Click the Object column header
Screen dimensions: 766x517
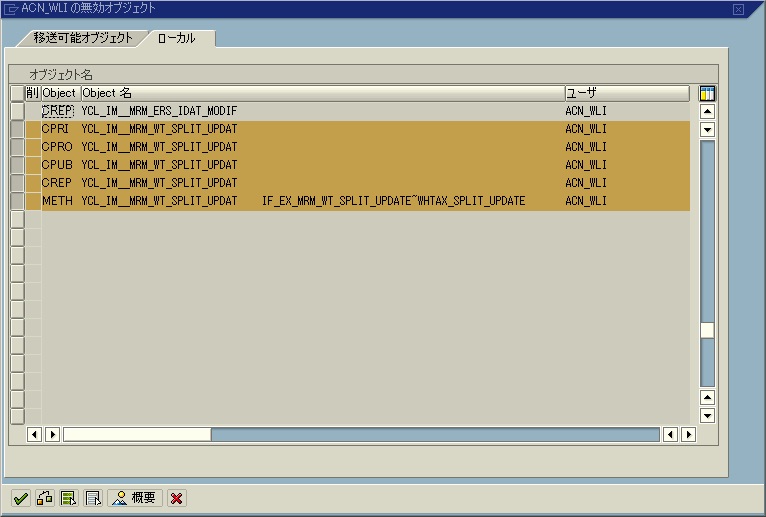61,93
